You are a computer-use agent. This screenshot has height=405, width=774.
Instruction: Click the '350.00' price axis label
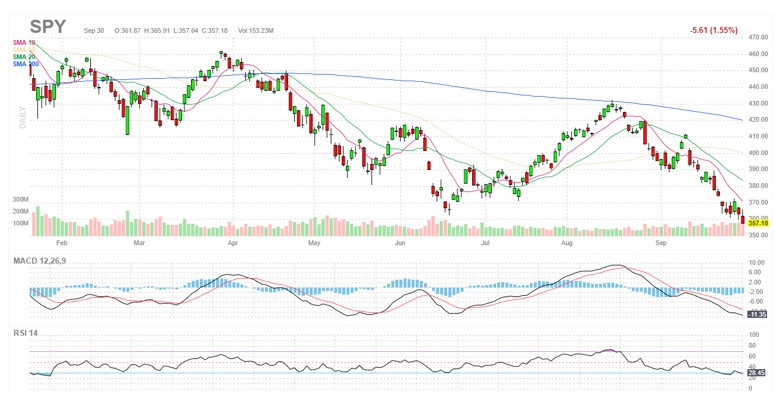758,235
